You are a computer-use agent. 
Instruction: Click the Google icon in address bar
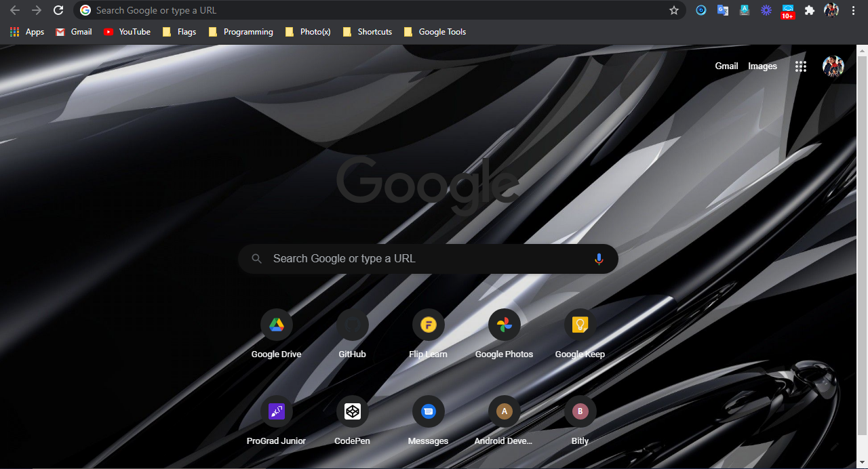85,10
